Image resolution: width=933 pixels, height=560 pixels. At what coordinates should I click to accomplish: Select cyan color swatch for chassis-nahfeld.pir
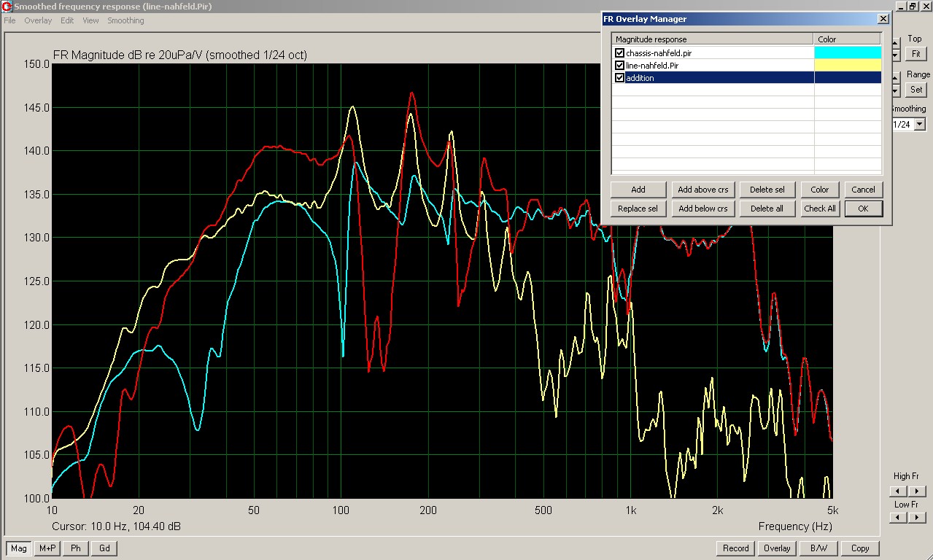pos(847,53)
